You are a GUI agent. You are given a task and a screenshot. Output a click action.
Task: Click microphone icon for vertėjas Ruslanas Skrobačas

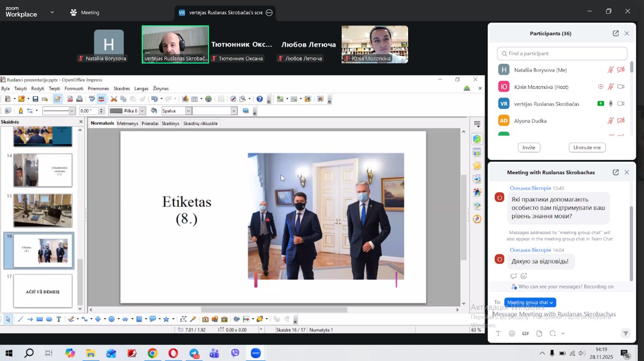click(610, 104)
